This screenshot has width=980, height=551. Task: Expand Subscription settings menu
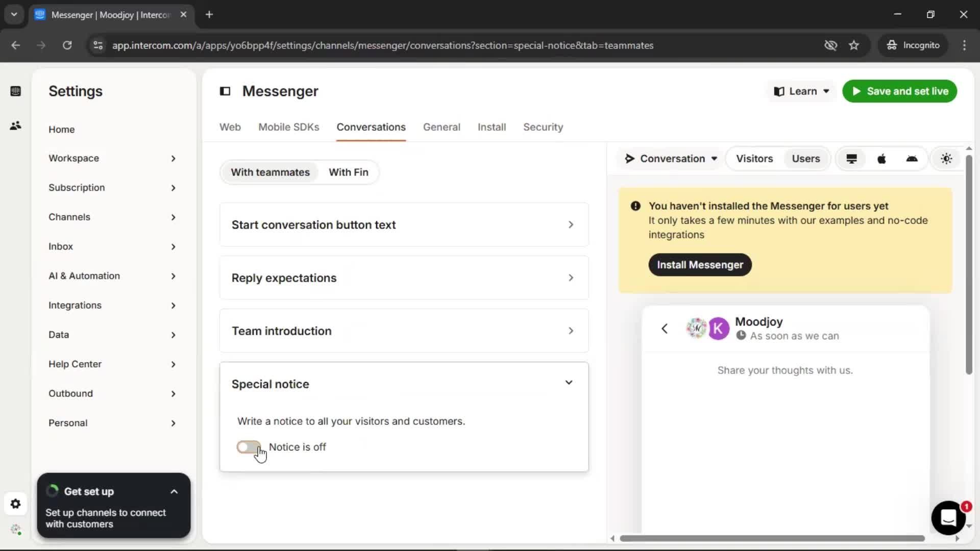point(112,188)
